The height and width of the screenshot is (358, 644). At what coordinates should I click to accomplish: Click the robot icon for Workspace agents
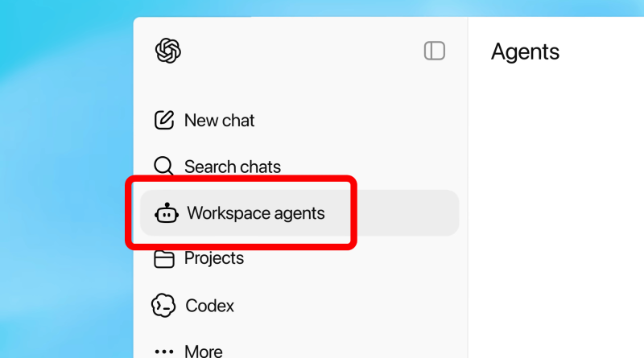(x=167, y=213)
